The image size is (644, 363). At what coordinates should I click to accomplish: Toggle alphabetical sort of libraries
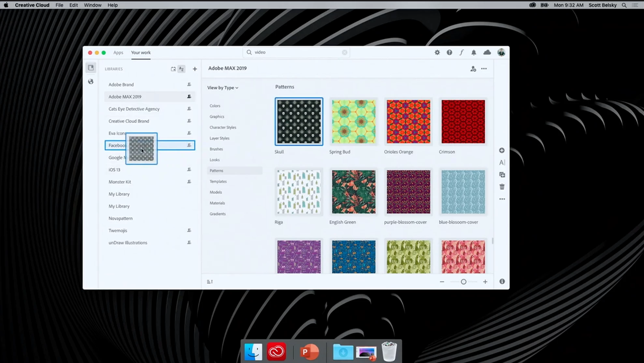click(x=182, y=69)
